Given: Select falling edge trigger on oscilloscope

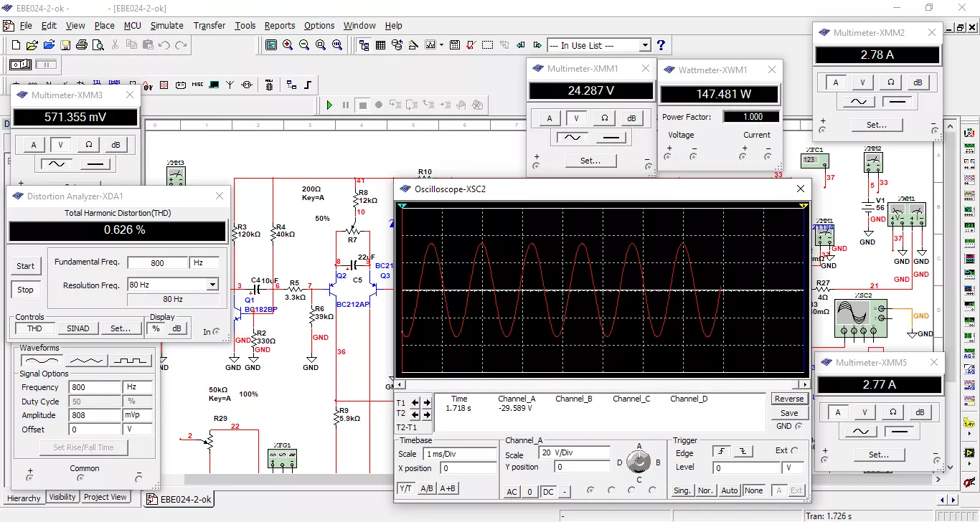Looking at the screenshot, I should tap(744, 452).
